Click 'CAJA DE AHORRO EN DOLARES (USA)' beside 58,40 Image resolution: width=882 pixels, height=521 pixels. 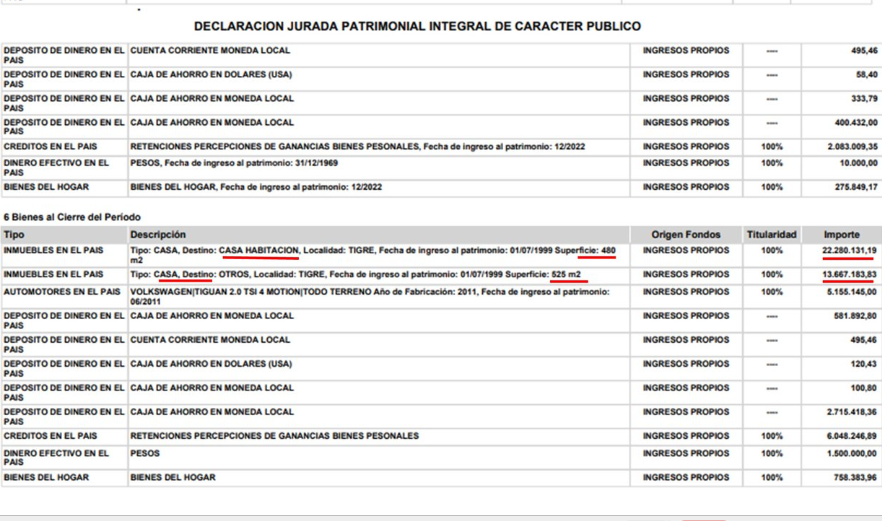[x=211, y=74]
